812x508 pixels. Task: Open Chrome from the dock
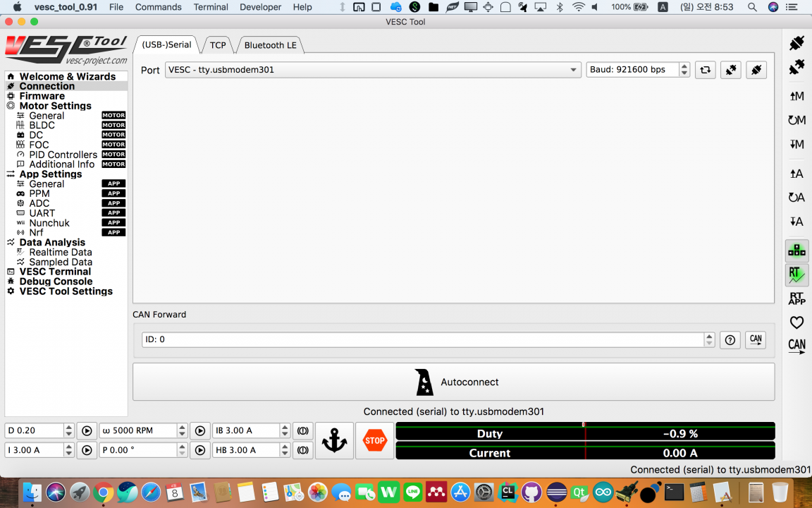tap(103, 492)
